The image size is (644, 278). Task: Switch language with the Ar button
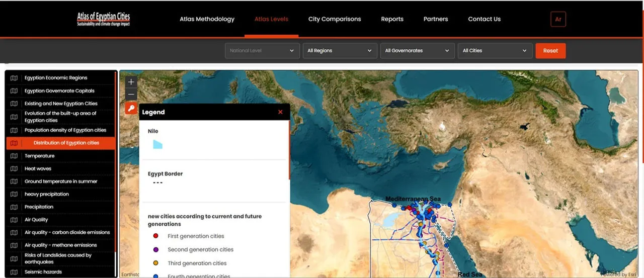click(x=558, y=19)
